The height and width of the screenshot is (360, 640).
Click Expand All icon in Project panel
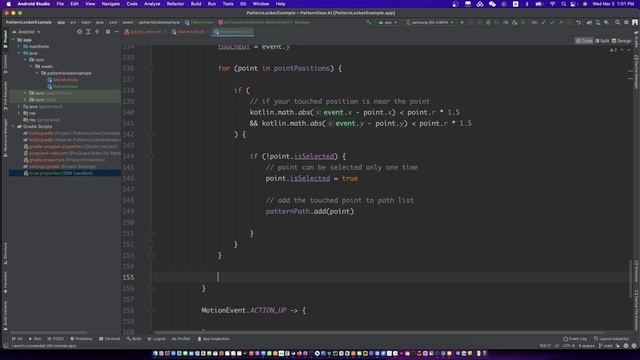pyautogui.click(x=88, y=31)
